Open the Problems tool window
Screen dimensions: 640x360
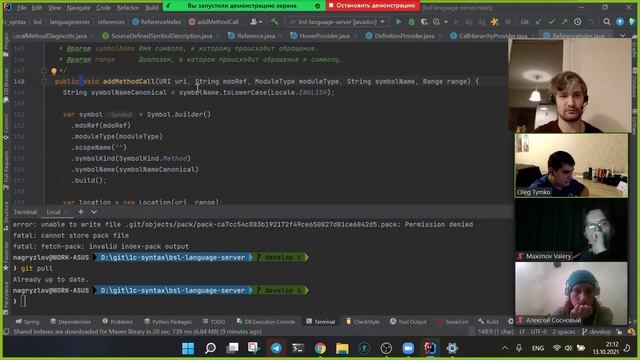118,322
